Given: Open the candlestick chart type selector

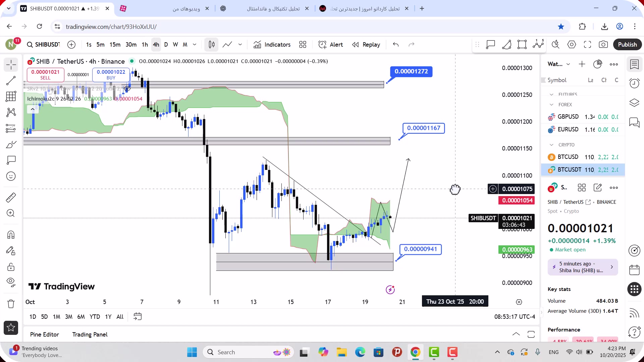Looking at the screenshot, I should 211,45.
